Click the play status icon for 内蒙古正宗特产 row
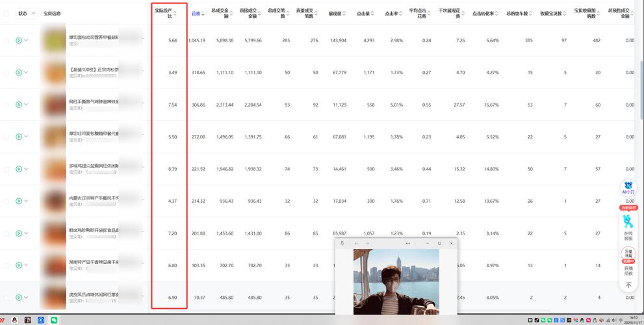Screen dimensions: 644x325 tap(19, 201)
